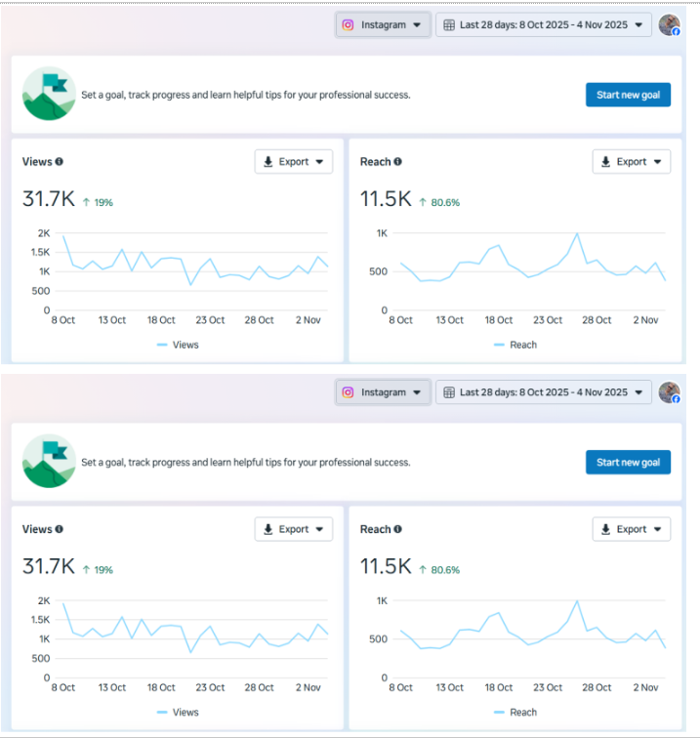Click the profile avatar in the lower dashboard
This screenshot has height=738, width=700.
coord(669,392)
